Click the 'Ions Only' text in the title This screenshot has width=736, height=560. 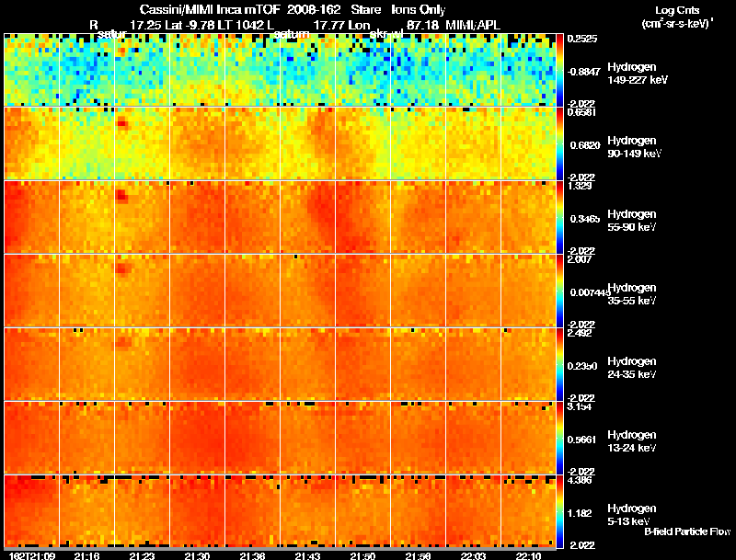tap(419, 9)
